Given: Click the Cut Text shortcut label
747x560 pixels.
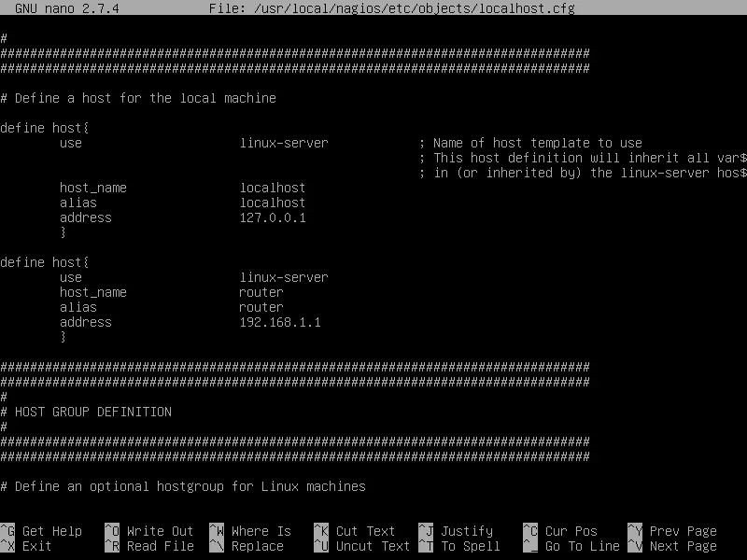Looking at the screenshot, I should coord(365,531).
